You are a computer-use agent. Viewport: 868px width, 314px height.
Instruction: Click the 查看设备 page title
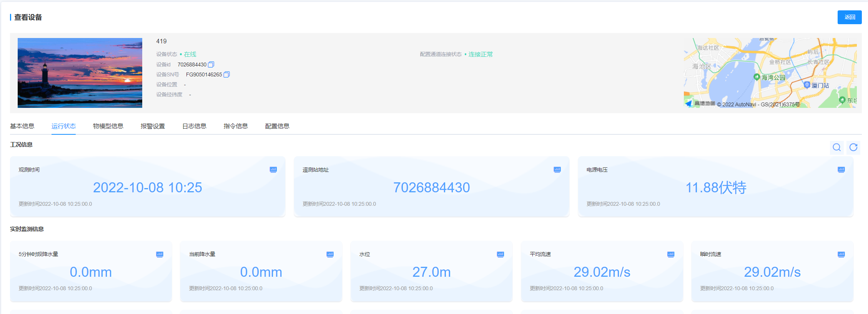click(x=28, y=17)
